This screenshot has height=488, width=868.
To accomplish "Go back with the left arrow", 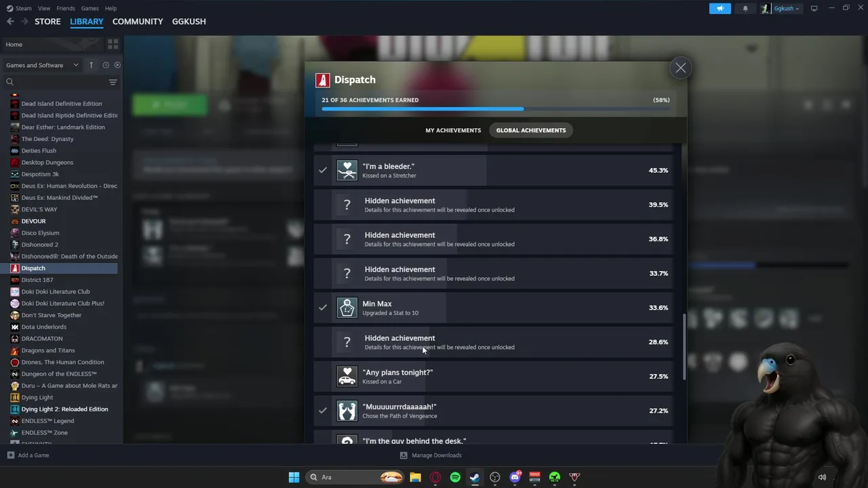I will (x=10, y=22).
